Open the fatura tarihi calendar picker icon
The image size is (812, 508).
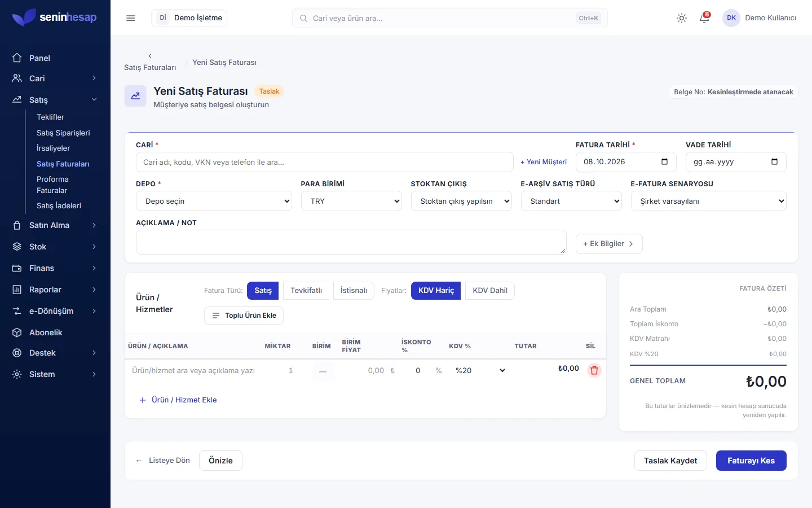click(x=664, y=161)
